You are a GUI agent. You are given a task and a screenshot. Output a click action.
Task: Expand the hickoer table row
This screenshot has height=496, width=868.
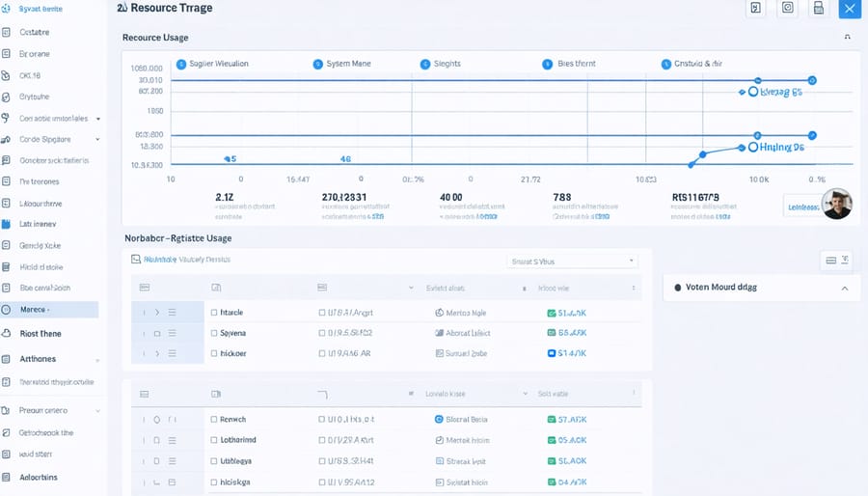coord(157,353)
